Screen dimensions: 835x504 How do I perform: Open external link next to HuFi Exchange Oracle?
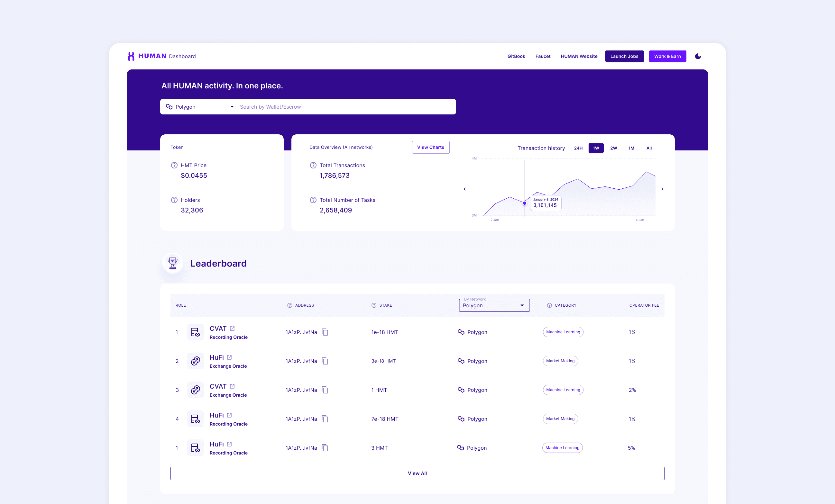click(229, 357)
